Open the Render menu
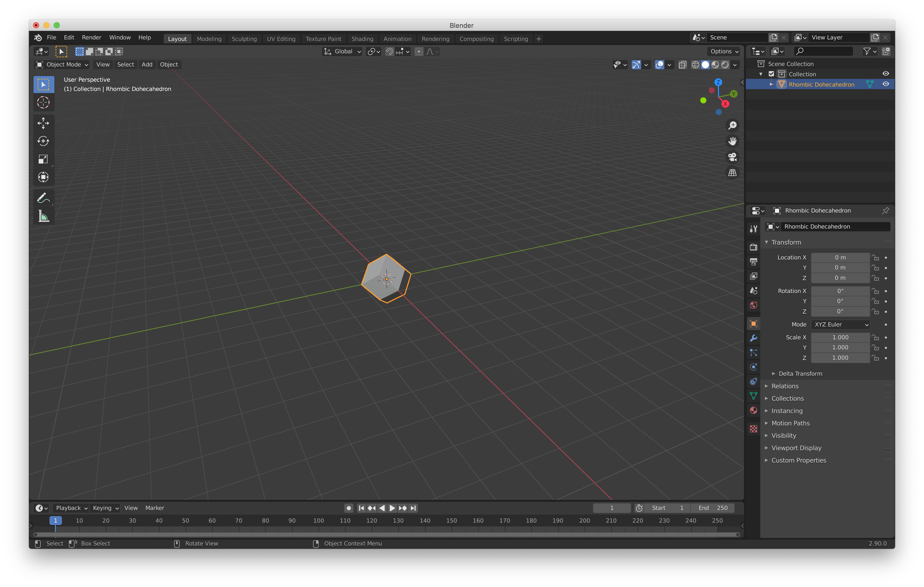Image resolution: width=924 pixels, height=587 pixels. 91,37
